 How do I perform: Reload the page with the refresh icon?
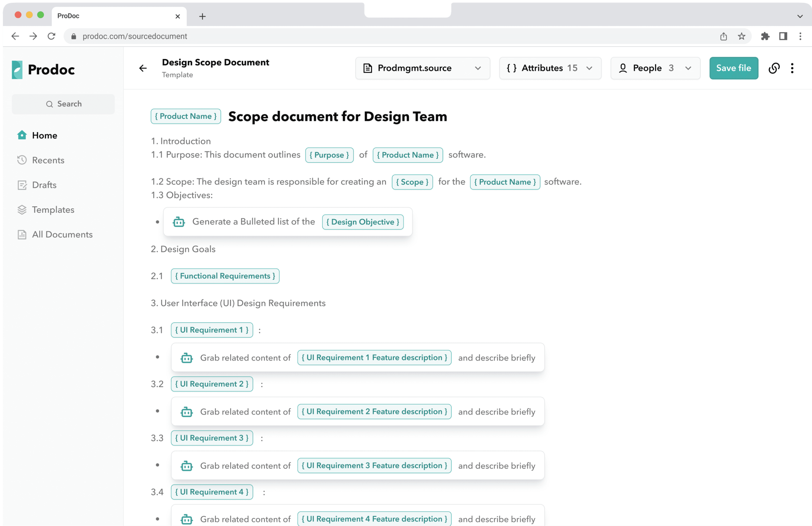(51, 36)
